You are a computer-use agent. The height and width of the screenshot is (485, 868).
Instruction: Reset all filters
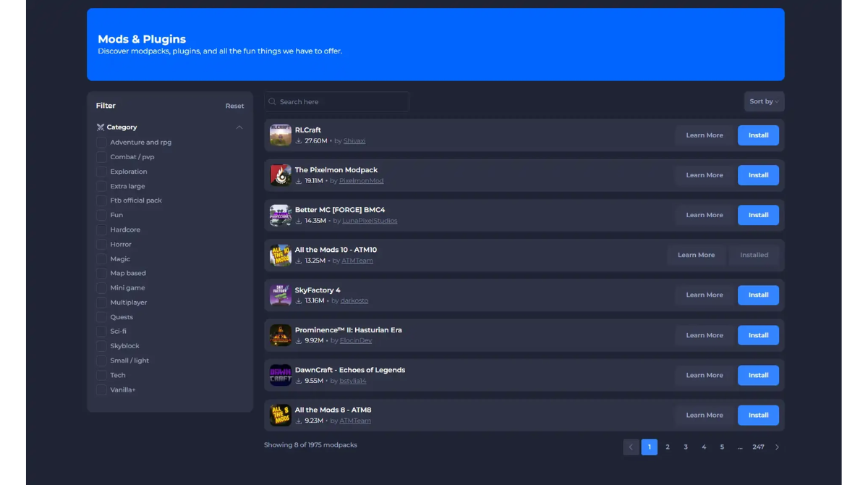coord(234,106)
